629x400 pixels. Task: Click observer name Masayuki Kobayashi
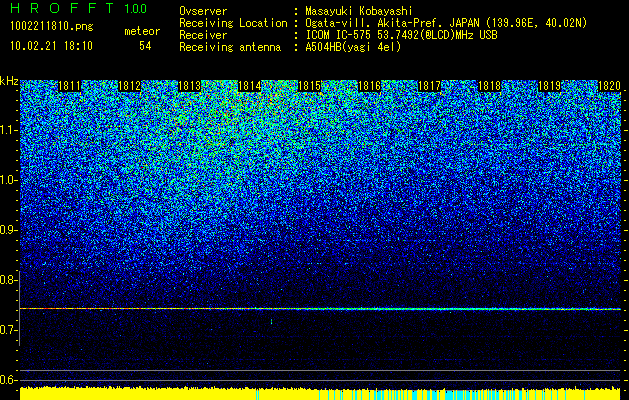point(359,11)
